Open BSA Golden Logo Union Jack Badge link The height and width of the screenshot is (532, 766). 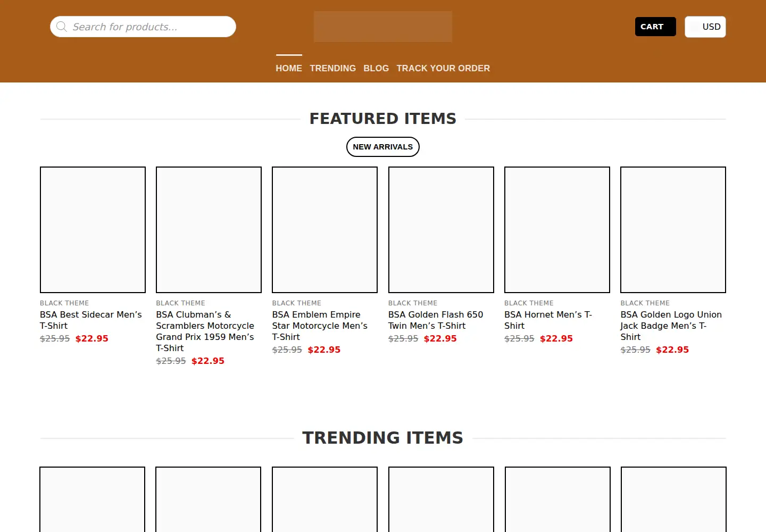pyautogui.click(x=671, y=326)
